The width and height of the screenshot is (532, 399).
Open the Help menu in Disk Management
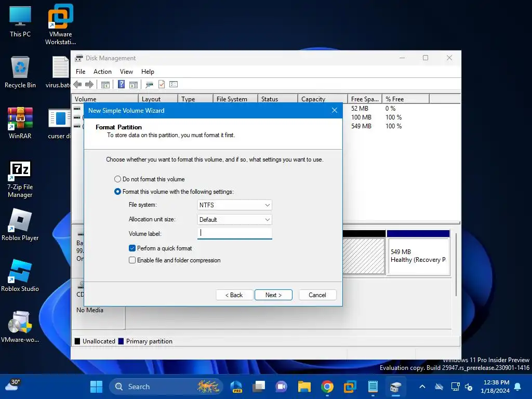click(x=148, y=72)
